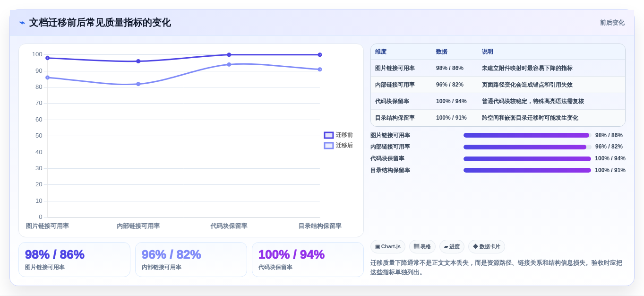Select the 说明 column header

click(488, 52)
